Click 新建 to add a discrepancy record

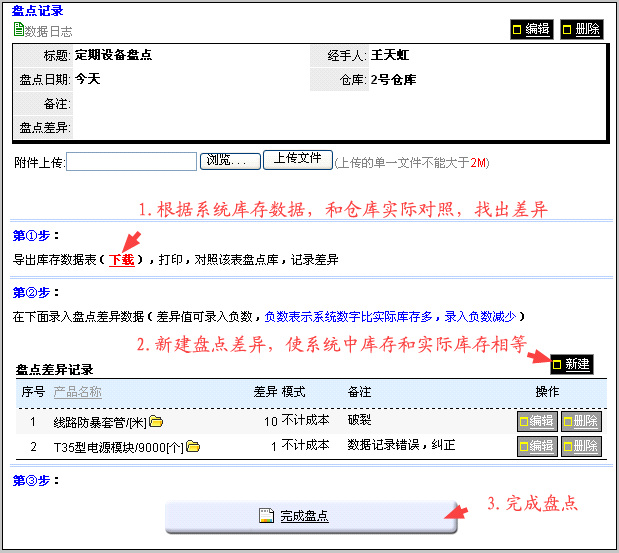coord(571,364)
